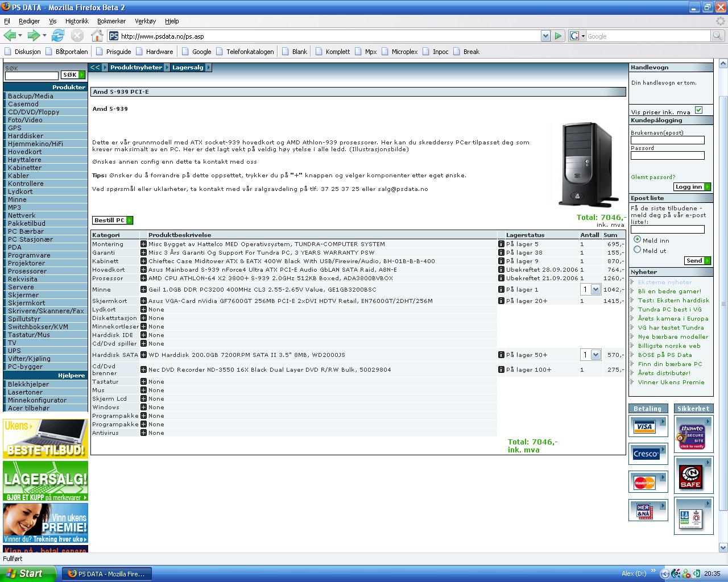The width and height of the screenshot is (728, 582).
Task: Expand the Prosessor component options
Action: (x=144, y=278)
